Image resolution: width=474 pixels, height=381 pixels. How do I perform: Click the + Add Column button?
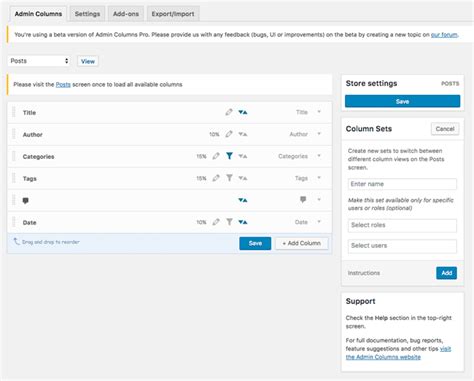click(x=302, y=243)
